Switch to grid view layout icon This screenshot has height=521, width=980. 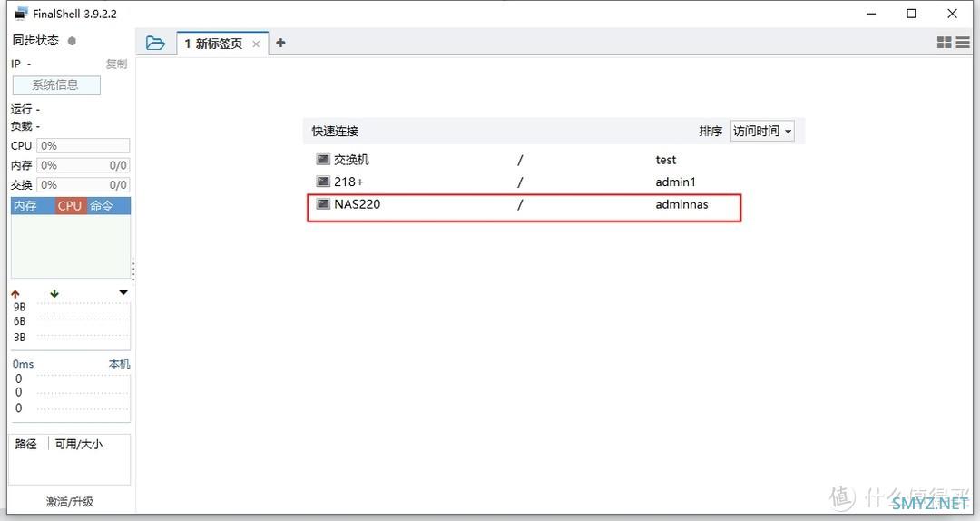[945, 43]
